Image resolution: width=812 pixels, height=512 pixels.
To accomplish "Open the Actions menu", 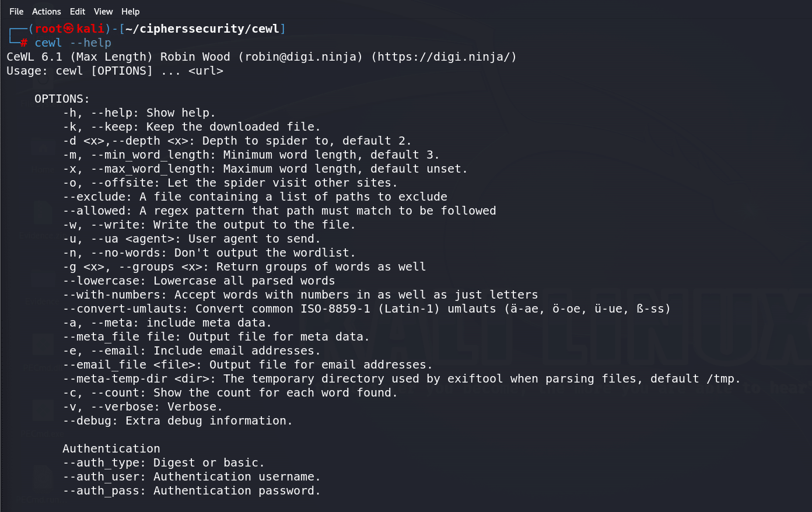I will point(47,12).
